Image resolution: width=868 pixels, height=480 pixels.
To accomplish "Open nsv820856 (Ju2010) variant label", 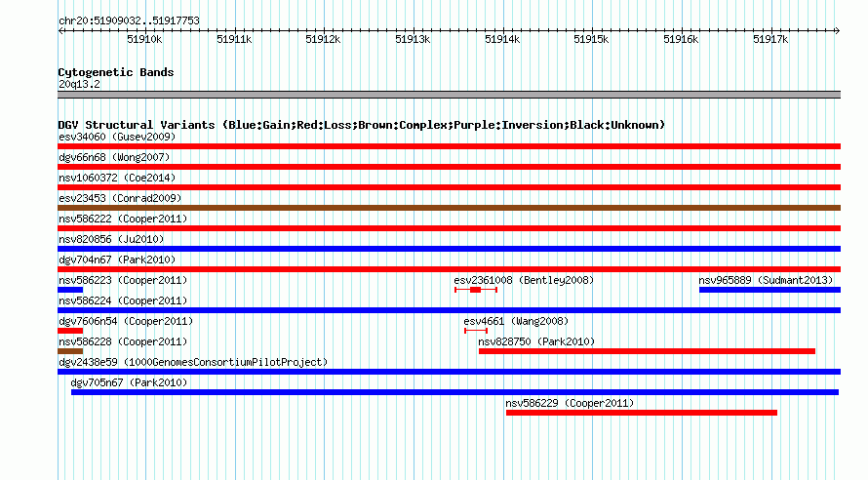I will point(111,239).
